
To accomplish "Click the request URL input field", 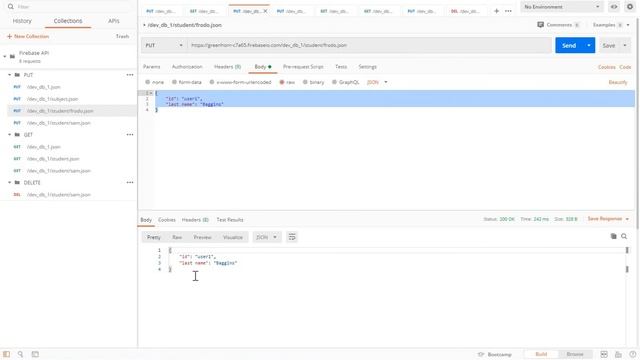I will click(369, 45).
